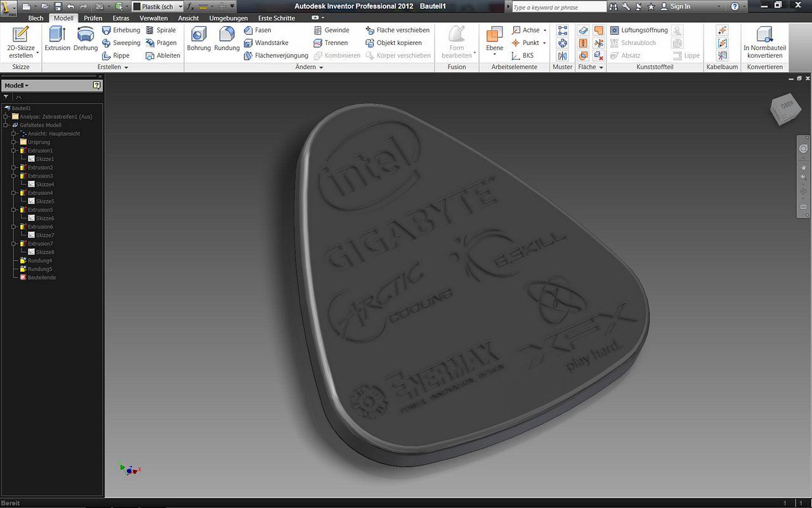This screenshot has width=812, height=508.
Task: Insert a BKS coordinate system
Action: [523, 55]
